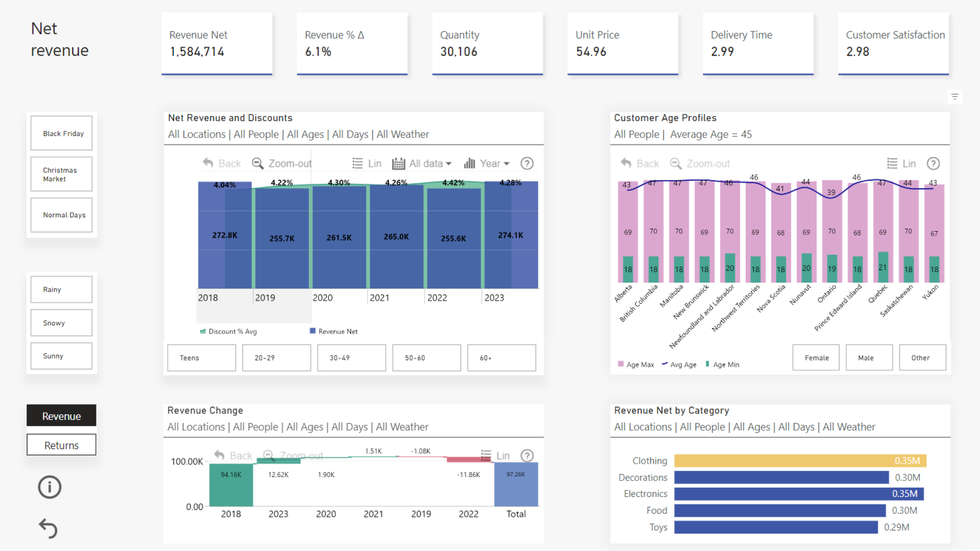This screenshot has height=551, width=980.
Task: Click Zoom-out magnifier in Net Revenue chart
Action: coord(258,163)
